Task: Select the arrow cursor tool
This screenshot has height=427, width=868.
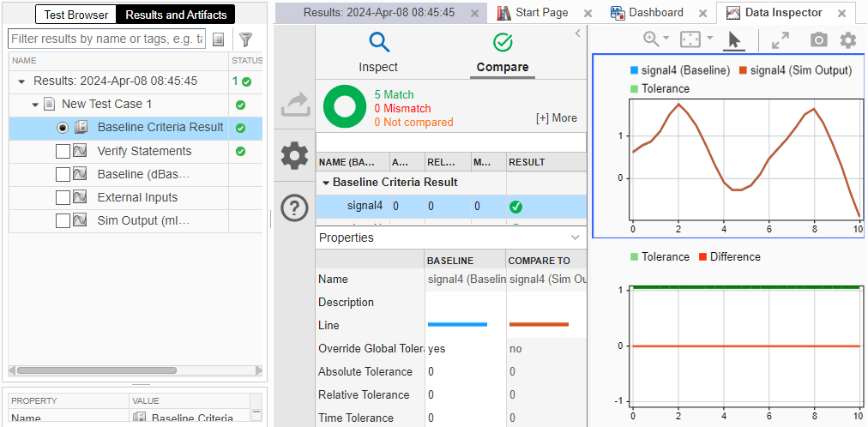Action: pos(733,39)
